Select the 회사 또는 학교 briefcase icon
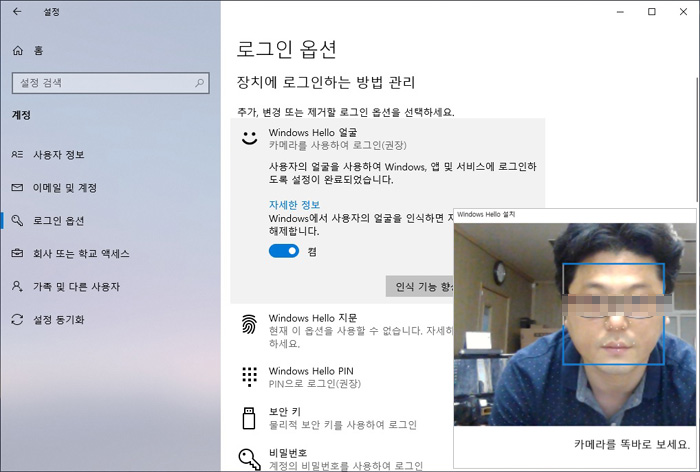The image size is (700, 472). click(17, 253)
